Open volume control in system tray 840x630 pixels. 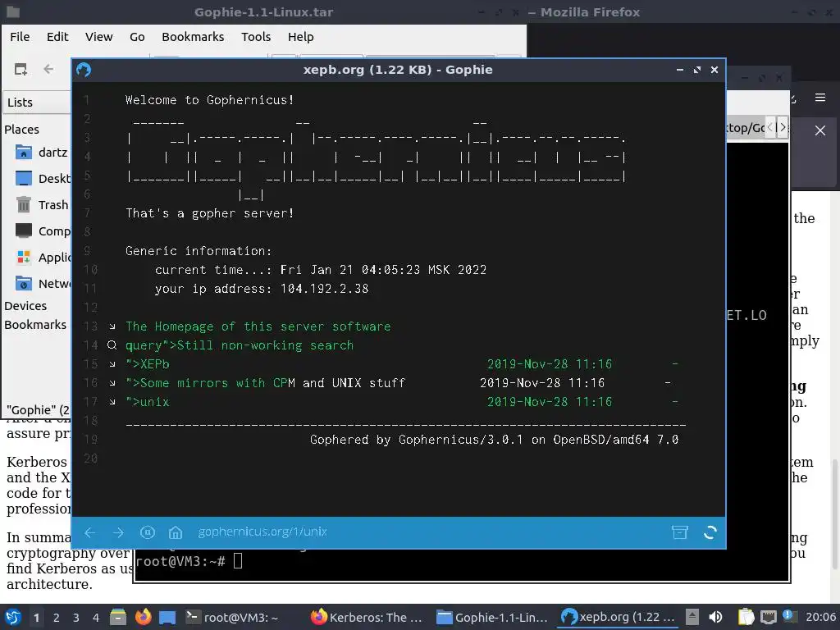[x=715, y=617]
